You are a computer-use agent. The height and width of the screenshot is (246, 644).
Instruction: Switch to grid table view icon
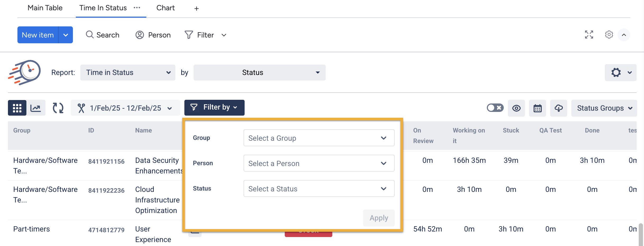click(17, 108)
